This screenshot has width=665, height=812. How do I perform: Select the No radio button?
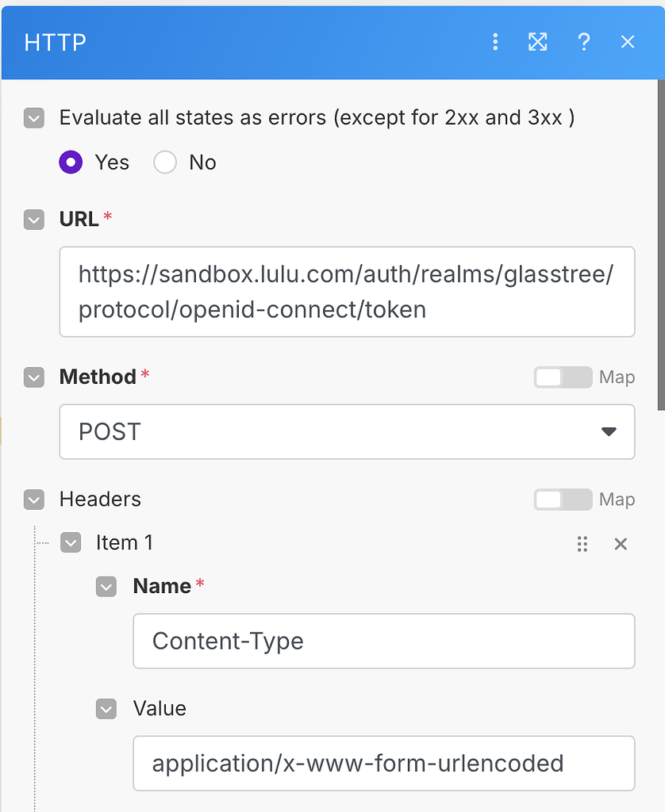click(164, 162)
